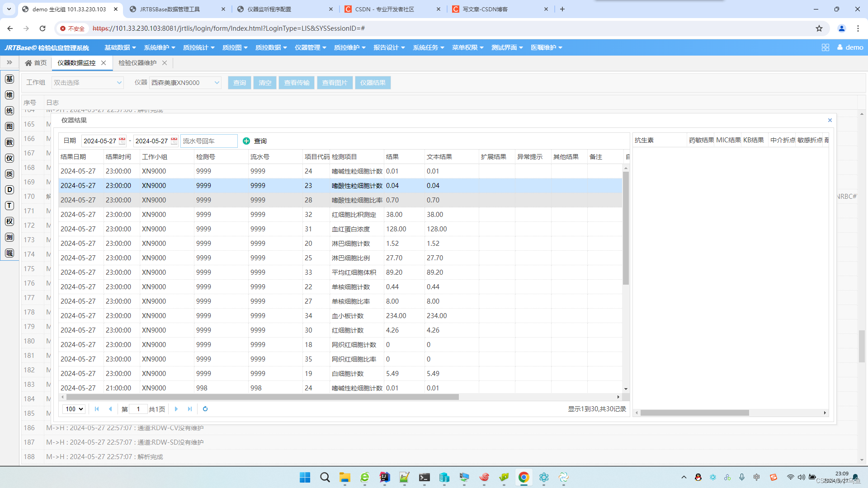
Task: Close the 仪器数据监控 tab
Action: coord(104,63)
